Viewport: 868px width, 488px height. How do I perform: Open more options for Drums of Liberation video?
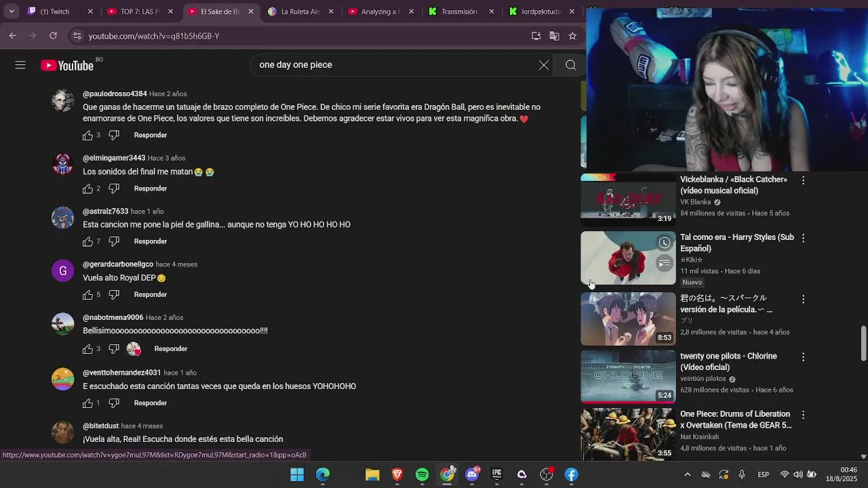803,415
